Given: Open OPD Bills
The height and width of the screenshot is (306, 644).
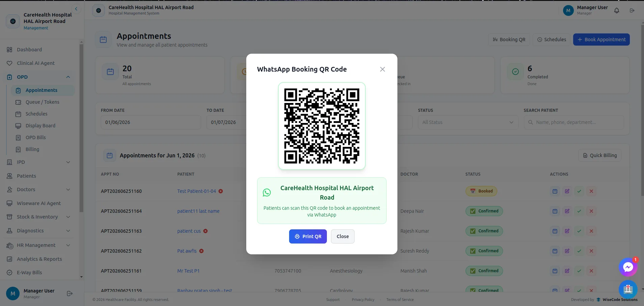Looking at the screenshot, I should click(43, 137).
